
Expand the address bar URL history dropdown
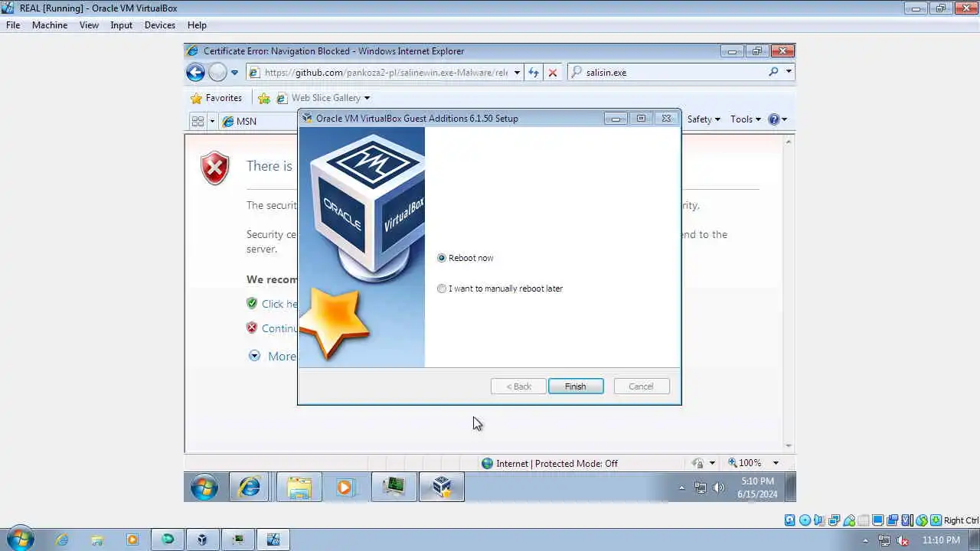pyautogui.click(x=517, y=73)
